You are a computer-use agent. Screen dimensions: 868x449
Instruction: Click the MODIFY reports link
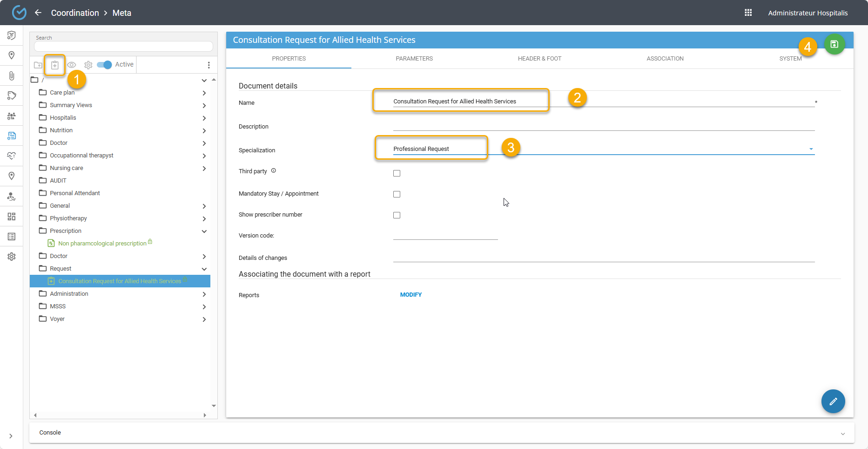[x=410, y=295]
